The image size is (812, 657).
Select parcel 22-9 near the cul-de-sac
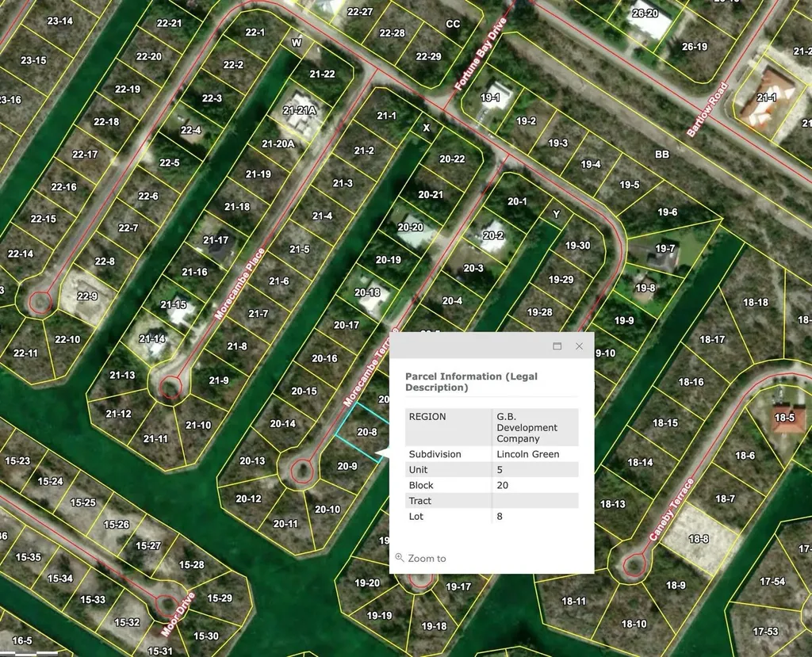click(x=87, y=296)
